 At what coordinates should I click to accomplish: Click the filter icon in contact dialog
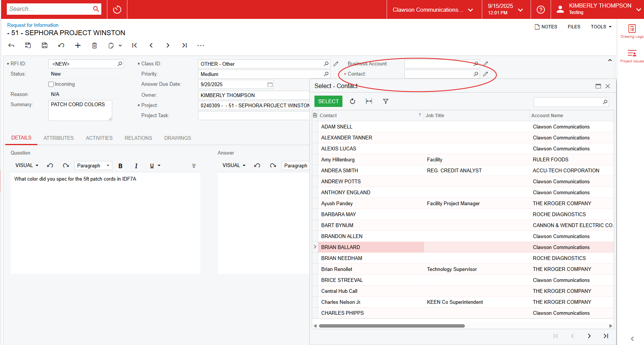coord(385,101)
